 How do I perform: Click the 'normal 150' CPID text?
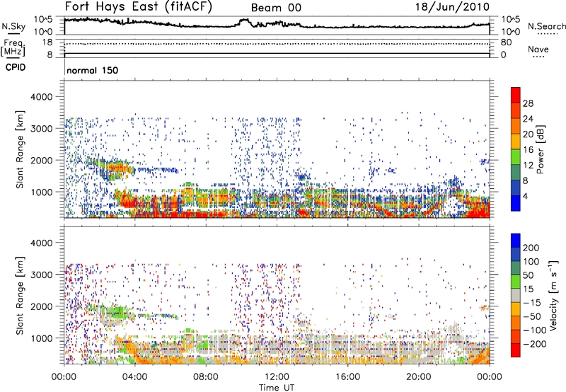(93, 70)
